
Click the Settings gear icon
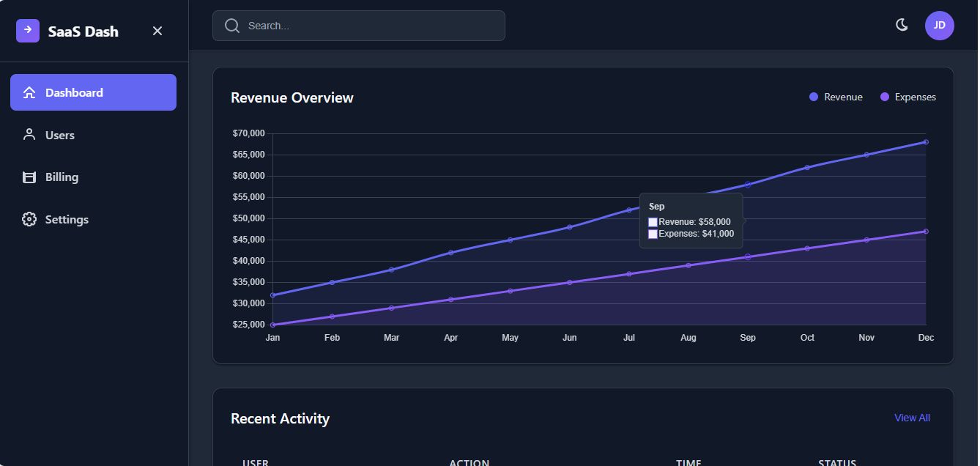click(29, 220)
